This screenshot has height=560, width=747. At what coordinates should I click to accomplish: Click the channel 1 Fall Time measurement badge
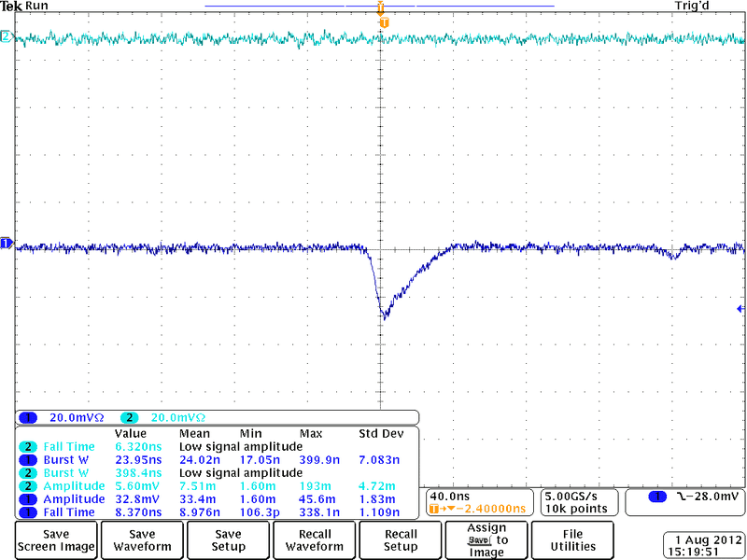click(x=28, y=512)
